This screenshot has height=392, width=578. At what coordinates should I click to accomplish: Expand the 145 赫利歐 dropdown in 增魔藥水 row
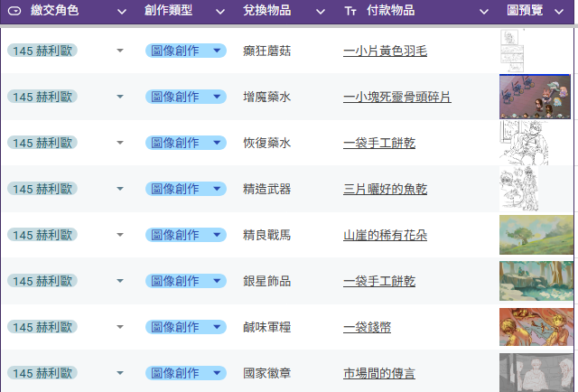(120, 97)
